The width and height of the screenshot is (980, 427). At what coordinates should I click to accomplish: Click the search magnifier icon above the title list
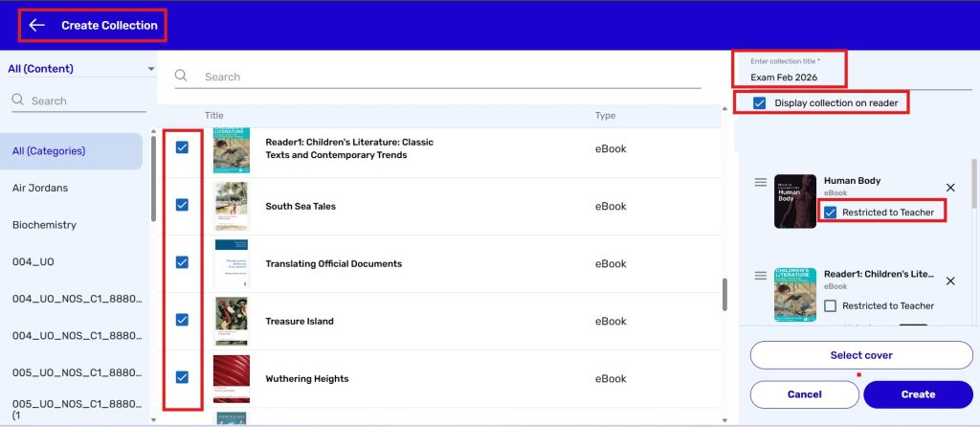pyautogui.click(x=182, y=77)
